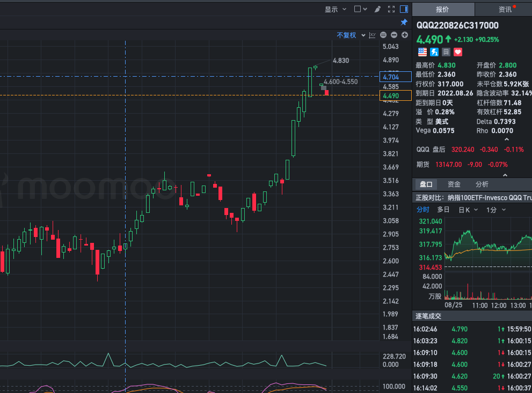532x393 pixels.
Task: Select the 16:03:23 trade at 4.820
Action: pos(458,341)
